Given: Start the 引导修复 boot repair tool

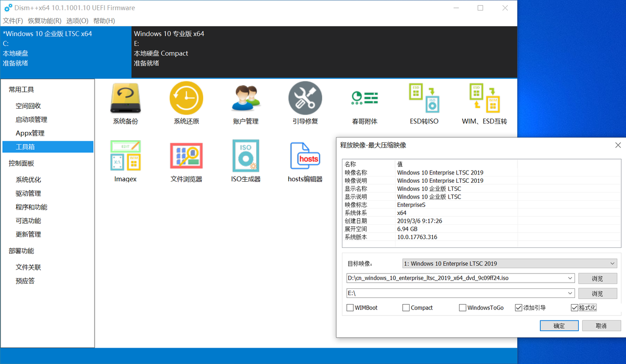Looking at the screenshot, I should [305, 103].
